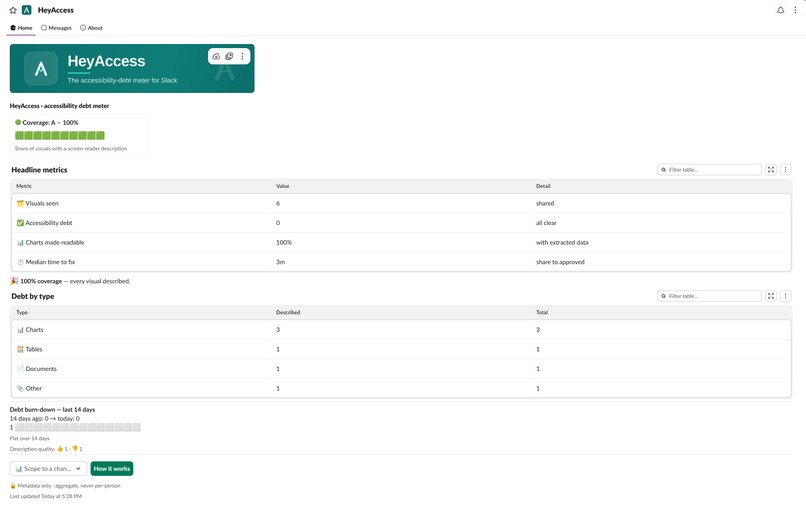Click the HeyAccess app logo in header
This screenshot has height=523, width=806.
[x=27, y=10]
